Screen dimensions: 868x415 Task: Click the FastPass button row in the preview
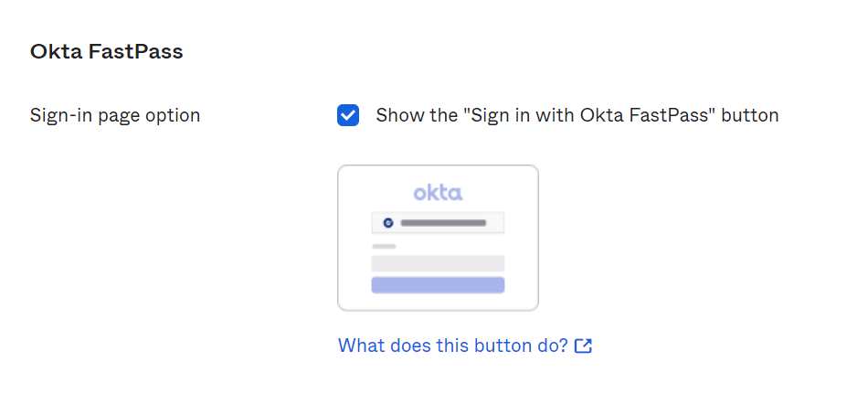pyautogui.click(x=438, y=222)
